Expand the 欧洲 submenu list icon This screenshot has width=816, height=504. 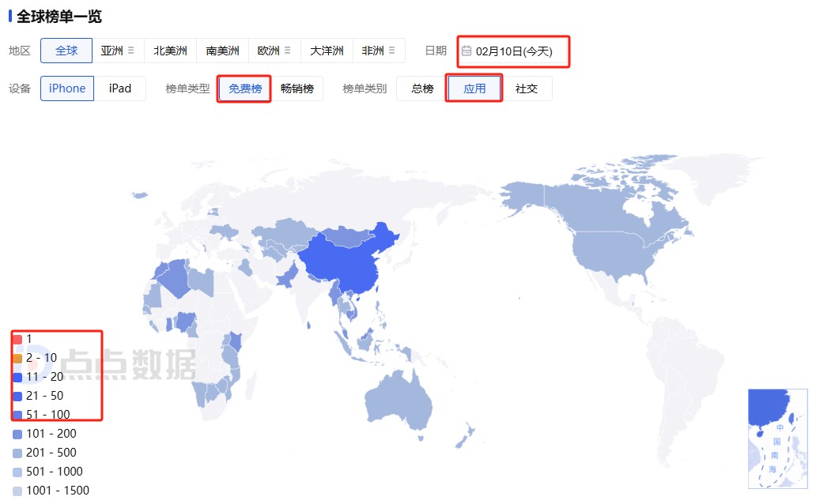288,51
